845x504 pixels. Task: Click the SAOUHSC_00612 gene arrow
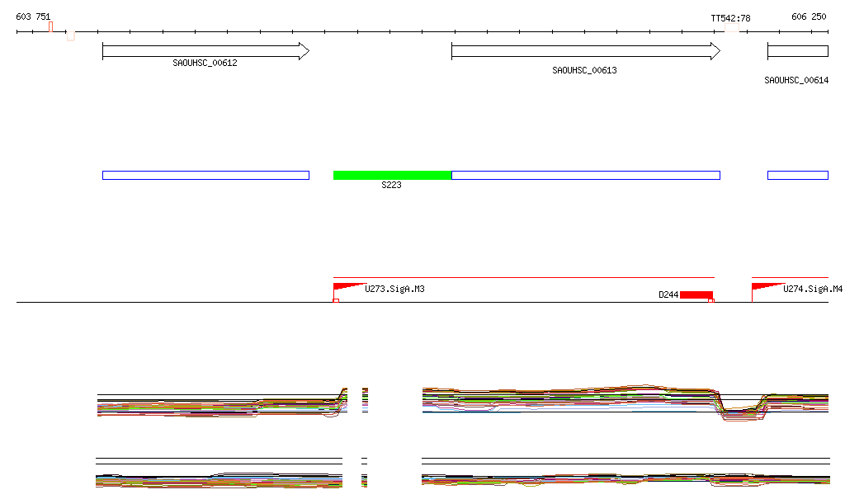(x=205, y=51)
